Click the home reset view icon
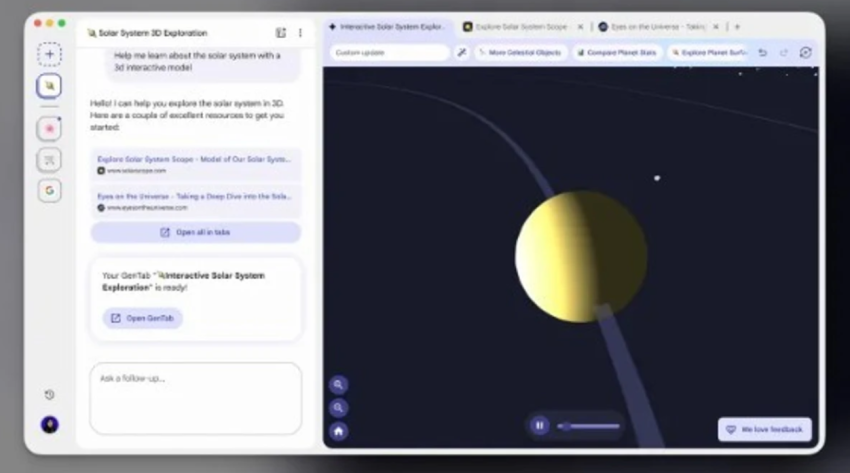850x473 pixels. pos(339,431)
